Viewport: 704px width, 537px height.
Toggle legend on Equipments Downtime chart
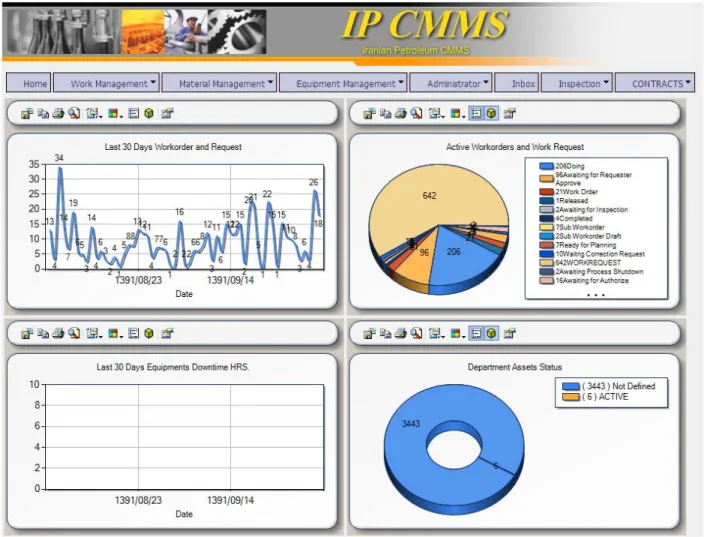pyautogui.click(x=133, y=334)
